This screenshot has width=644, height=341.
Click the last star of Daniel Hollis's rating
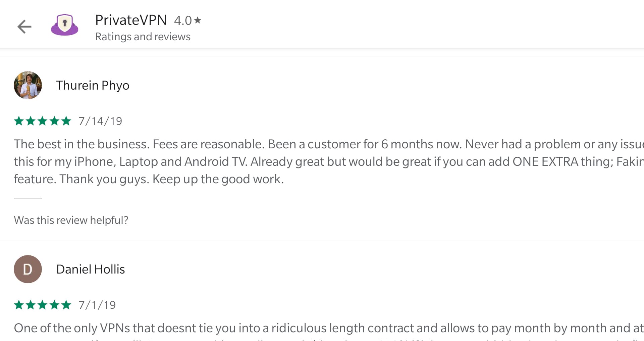[x=66, y=305]
